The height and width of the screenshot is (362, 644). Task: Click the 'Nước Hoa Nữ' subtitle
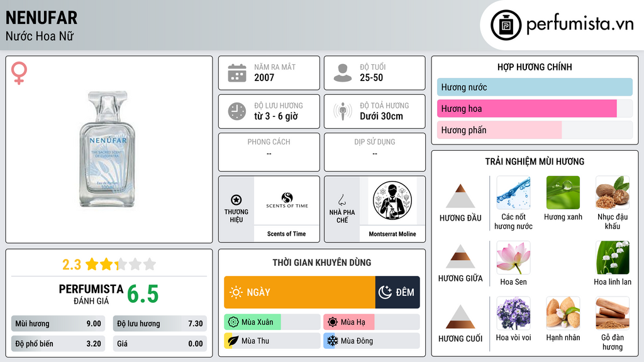[x=40, y=36]
